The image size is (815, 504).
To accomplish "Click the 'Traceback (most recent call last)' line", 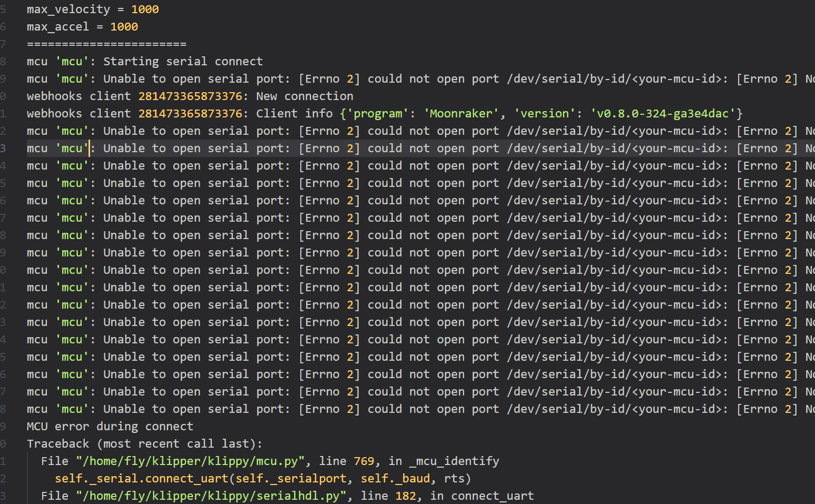I will [144, 444].
